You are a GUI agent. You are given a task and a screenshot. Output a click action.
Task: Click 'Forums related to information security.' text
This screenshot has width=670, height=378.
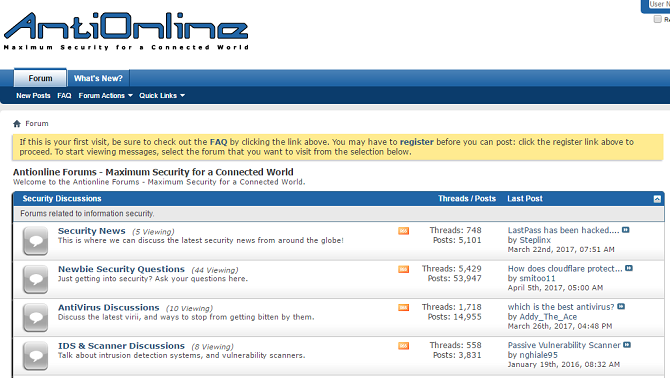87,214
